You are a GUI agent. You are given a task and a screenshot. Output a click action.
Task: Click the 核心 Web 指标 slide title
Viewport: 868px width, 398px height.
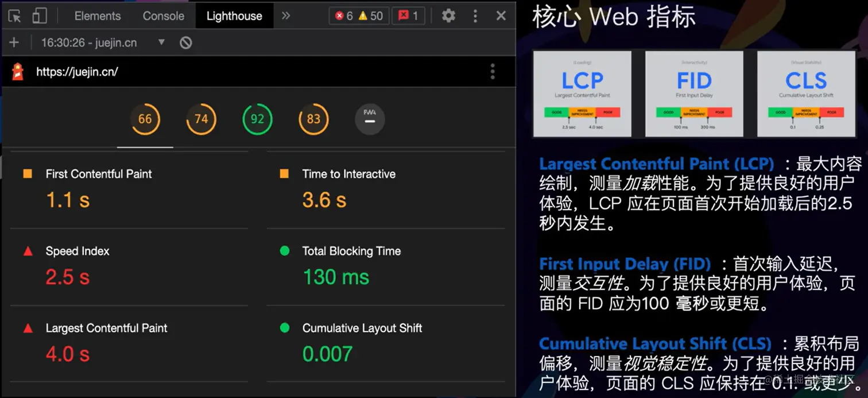[614, 16]
